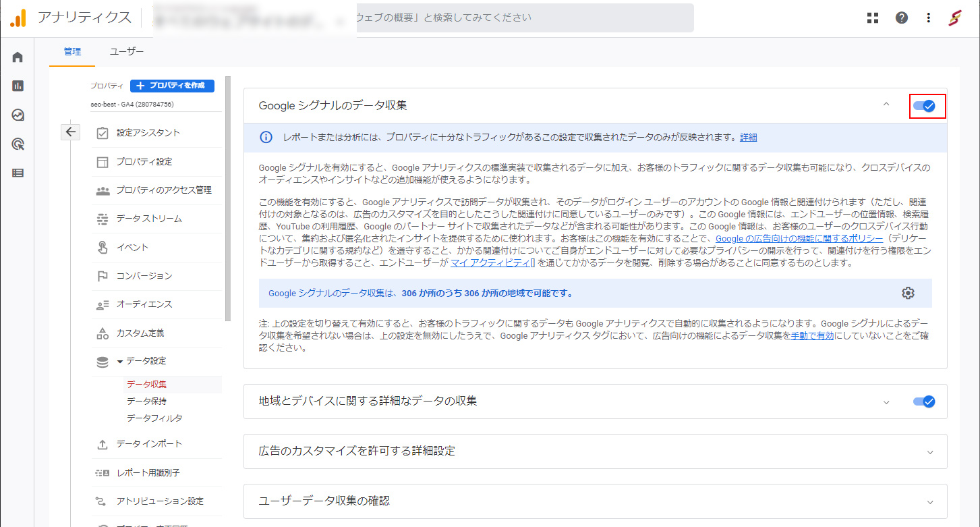Click the back arrow button beside property column
980x527 pixels.
click(x=71, y=132)
